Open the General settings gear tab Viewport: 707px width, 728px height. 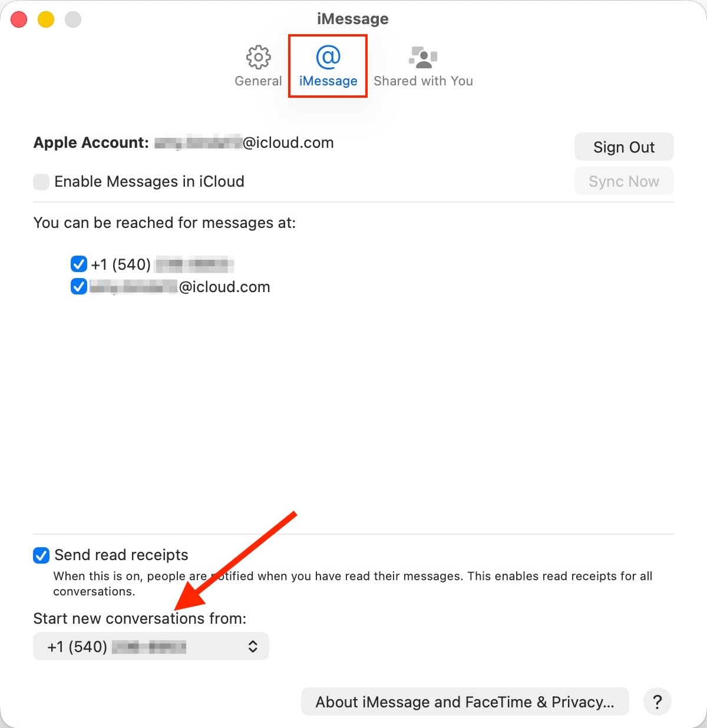[x=258, y=66]
